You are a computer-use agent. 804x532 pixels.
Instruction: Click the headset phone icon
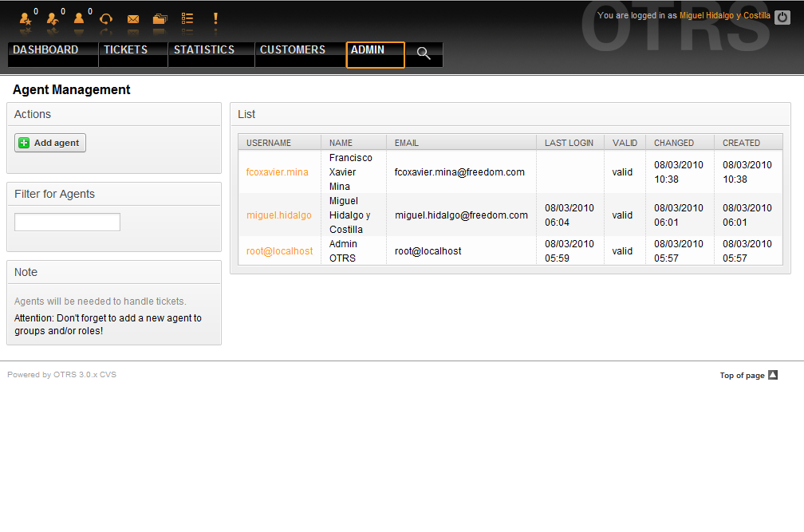coord(106,18)
